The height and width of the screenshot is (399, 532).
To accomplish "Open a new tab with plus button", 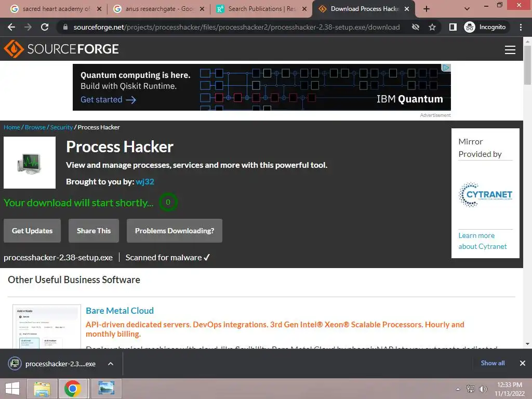I will click(x=427, y=9).
